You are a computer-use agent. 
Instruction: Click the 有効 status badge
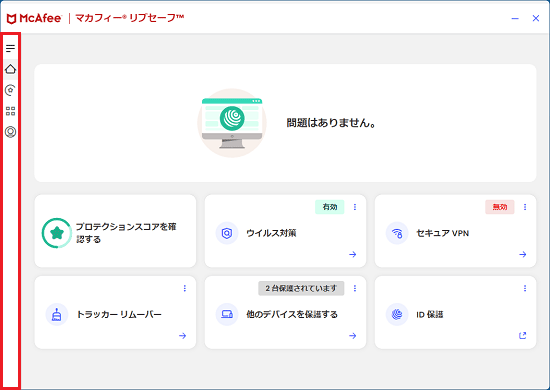[330, 207]
